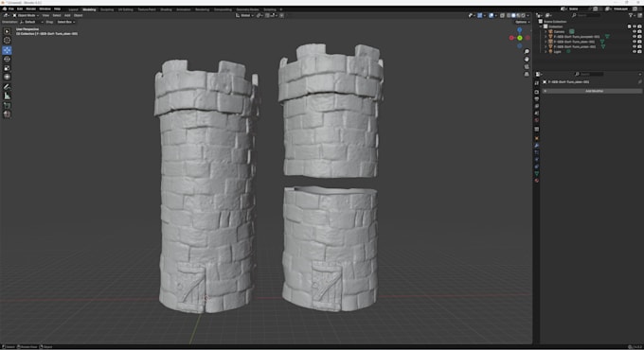Screen dimensions: 644x350
Task: Click the Blender logo menu icon
Action: coord(5,9)
